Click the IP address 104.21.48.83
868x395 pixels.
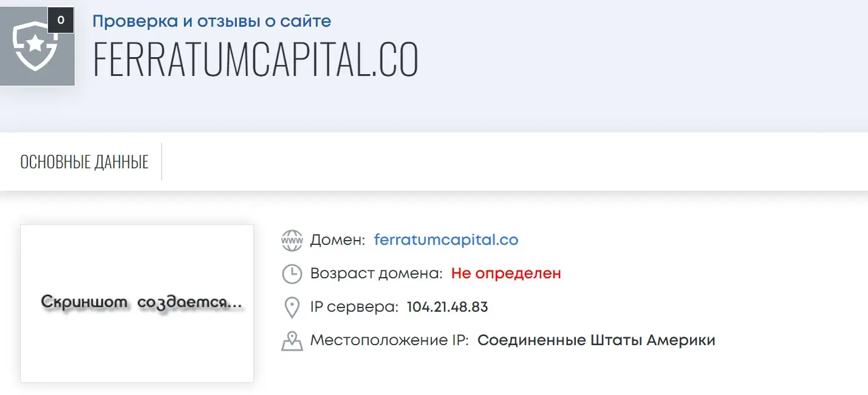(x=448, y=307)
